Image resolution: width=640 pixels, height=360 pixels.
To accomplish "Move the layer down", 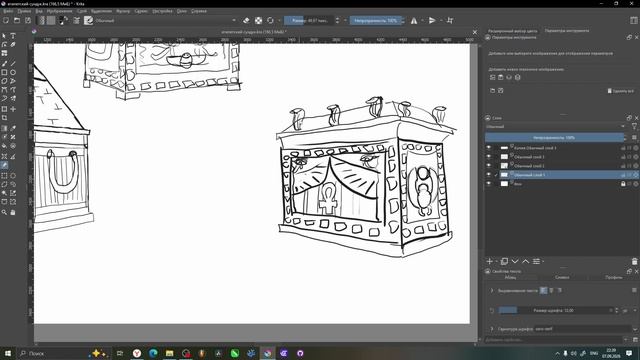I will click(x=515, y=261).
